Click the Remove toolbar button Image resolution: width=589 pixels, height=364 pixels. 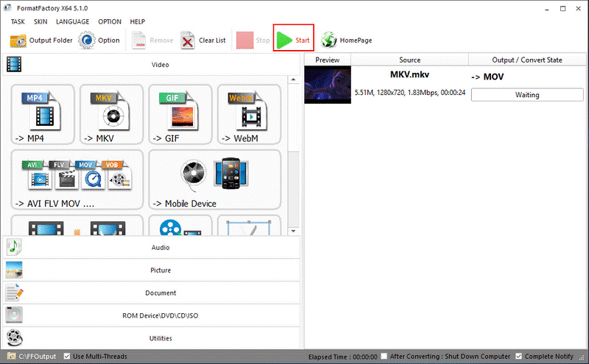tap(152, 40)
